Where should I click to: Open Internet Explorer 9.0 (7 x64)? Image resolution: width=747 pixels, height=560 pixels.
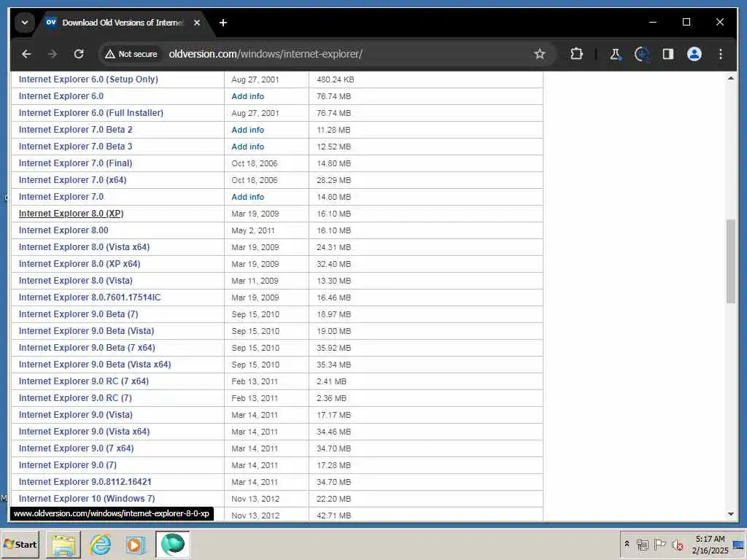point(76,448)
